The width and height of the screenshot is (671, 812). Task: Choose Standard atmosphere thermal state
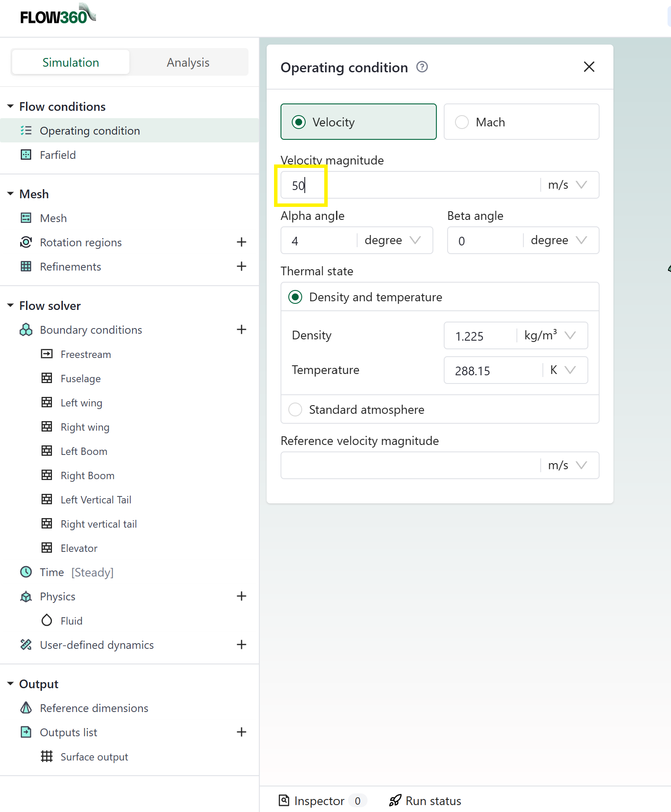295,409
